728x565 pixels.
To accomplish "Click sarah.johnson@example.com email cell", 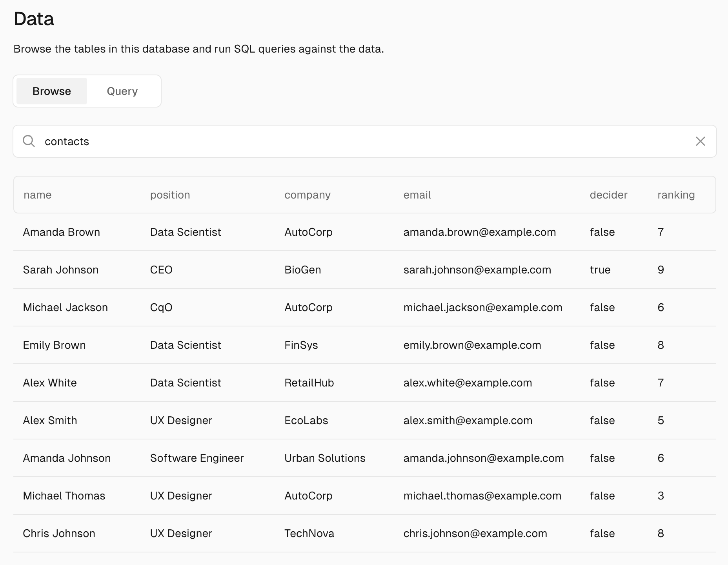I will pos(477,270).
